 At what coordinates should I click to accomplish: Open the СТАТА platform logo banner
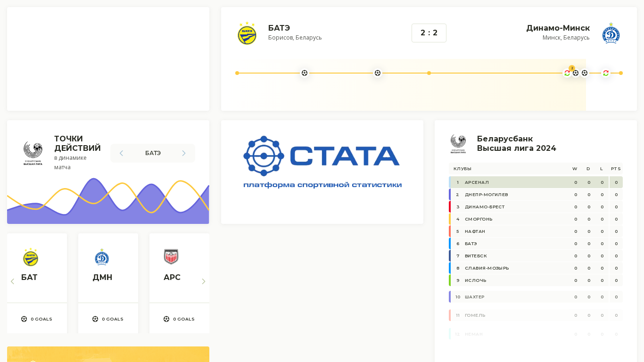click(322, 163)
